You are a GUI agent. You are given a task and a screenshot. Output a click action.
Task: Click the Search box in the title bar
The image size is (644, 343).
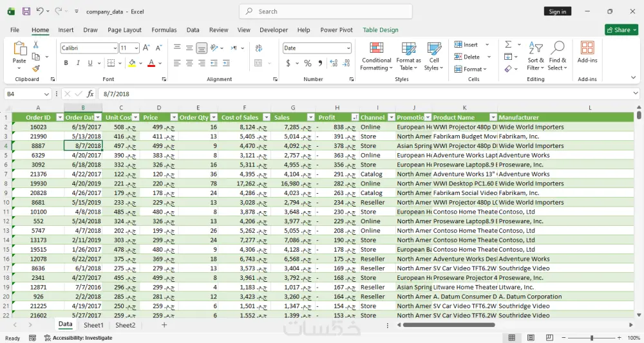tap(326, 12)
